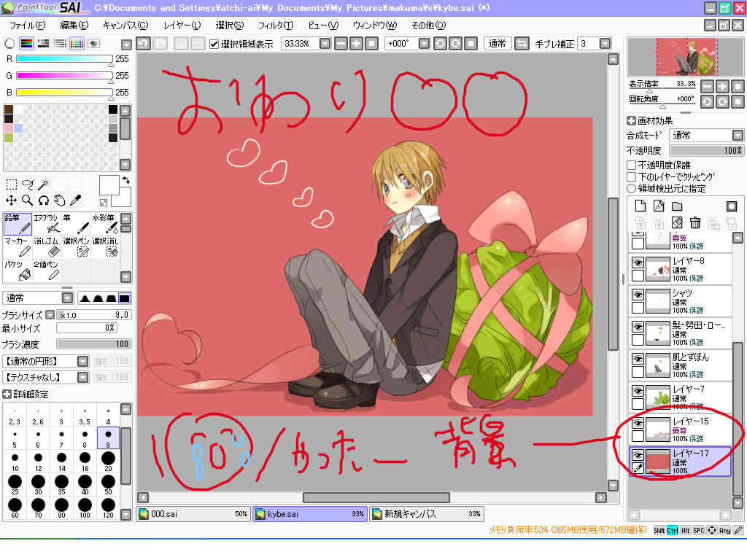Image resolution: width=747 pixels, height=560 pixels.
Task: Select the レイヤー17 layer row
Action: [x=681, y=461]
